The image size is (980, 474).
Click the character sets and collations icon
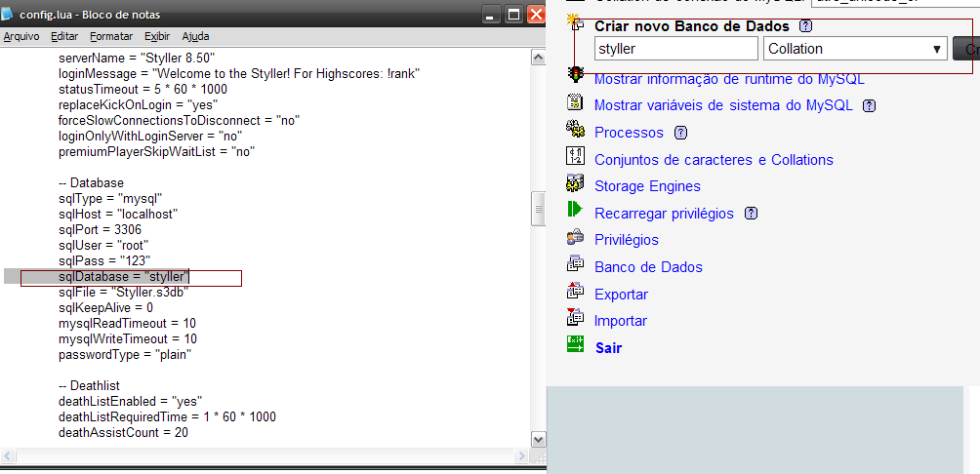click(x=574, y=155)
